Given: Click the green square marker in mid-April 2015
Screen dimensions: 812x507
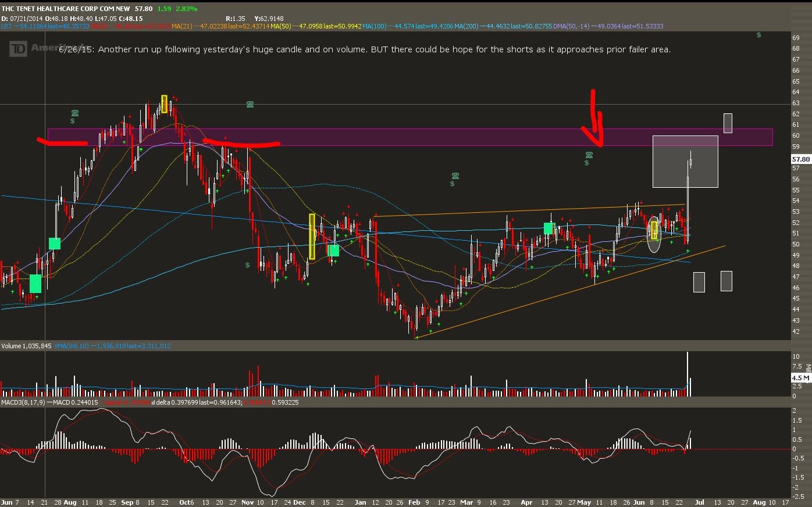Looking at the screenshot, I should click(x=549, y=228).
